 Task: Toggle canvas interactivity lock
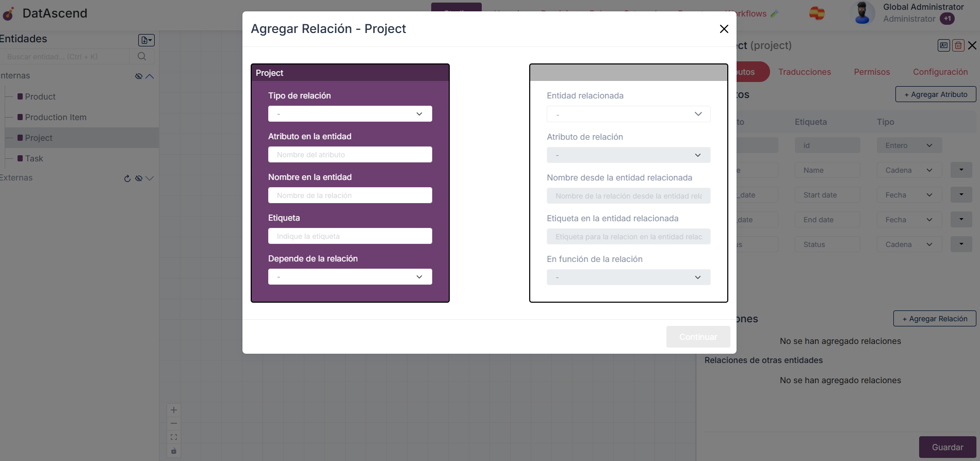coord(174,451)
